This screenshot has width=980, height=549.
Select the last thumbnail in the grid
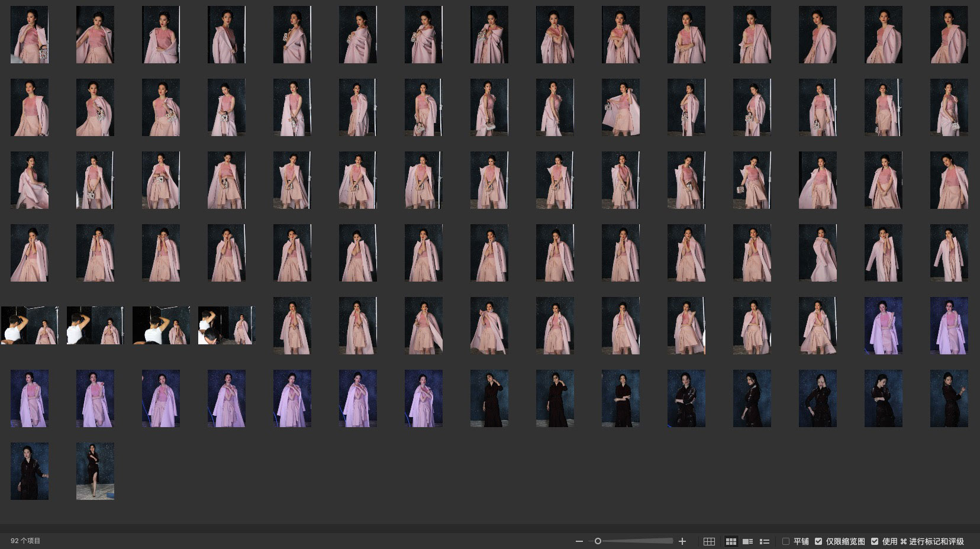(95, 471)
